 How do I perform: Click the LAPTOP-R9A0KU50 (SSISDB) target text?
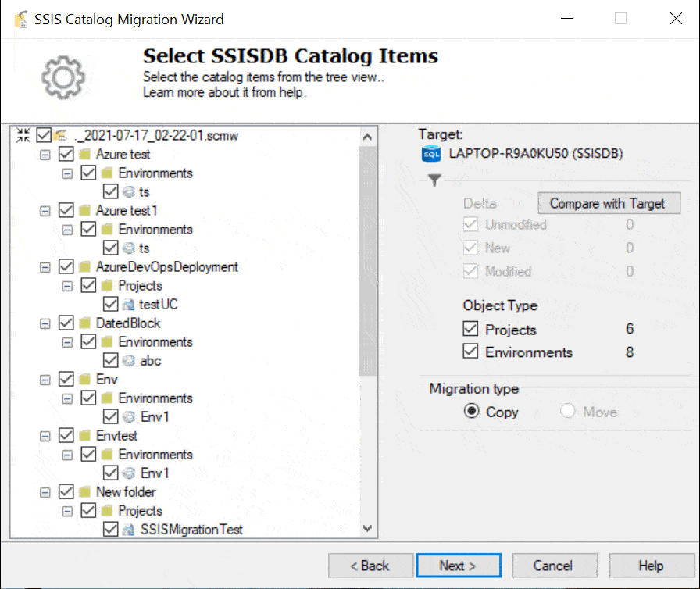coord(536,153)
